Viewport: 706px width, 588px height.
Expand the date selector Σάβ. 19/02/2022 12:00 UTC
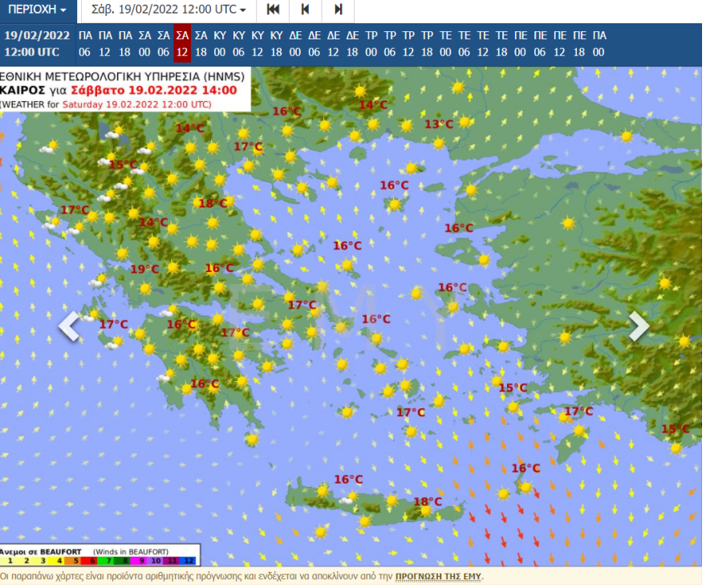(x=166, y=10)
